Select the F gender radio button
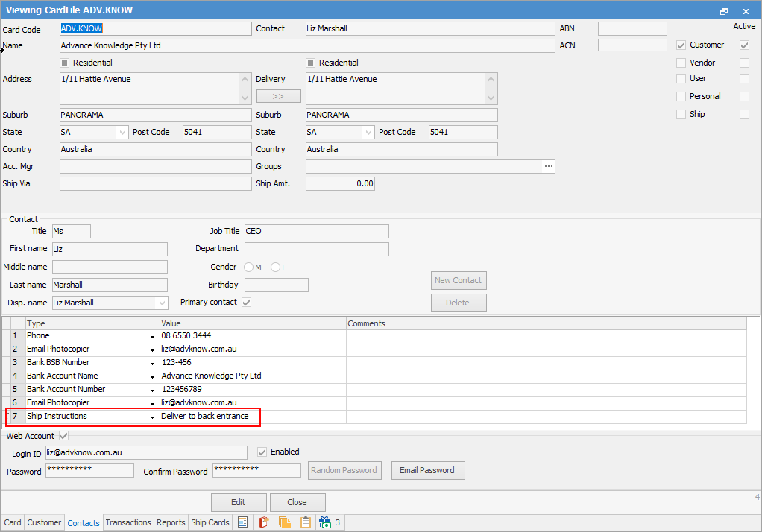 tap(276, 267)
